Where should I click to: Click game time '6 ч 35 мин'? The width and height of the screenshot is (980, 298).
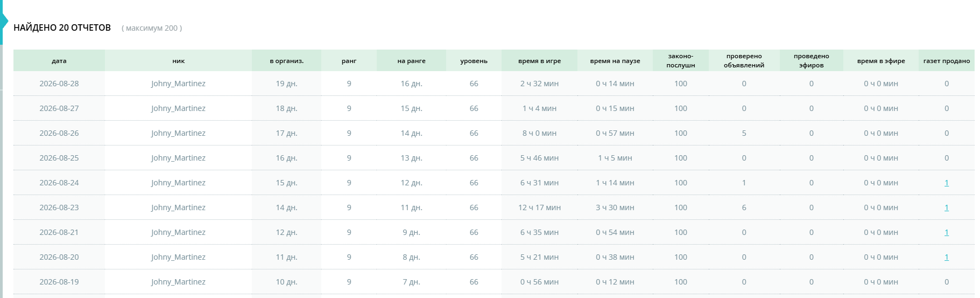coord(540,232)
